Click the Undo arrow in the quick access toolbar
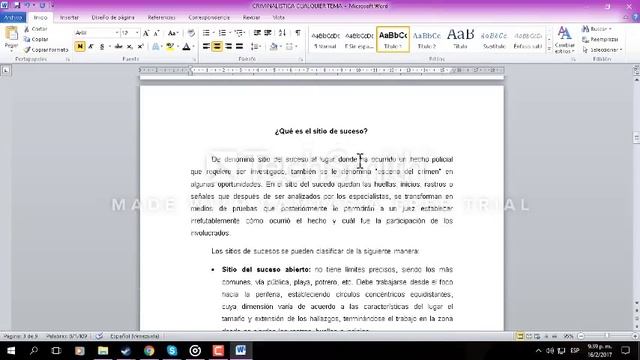The image size is (640, 360). coord(28,6)
